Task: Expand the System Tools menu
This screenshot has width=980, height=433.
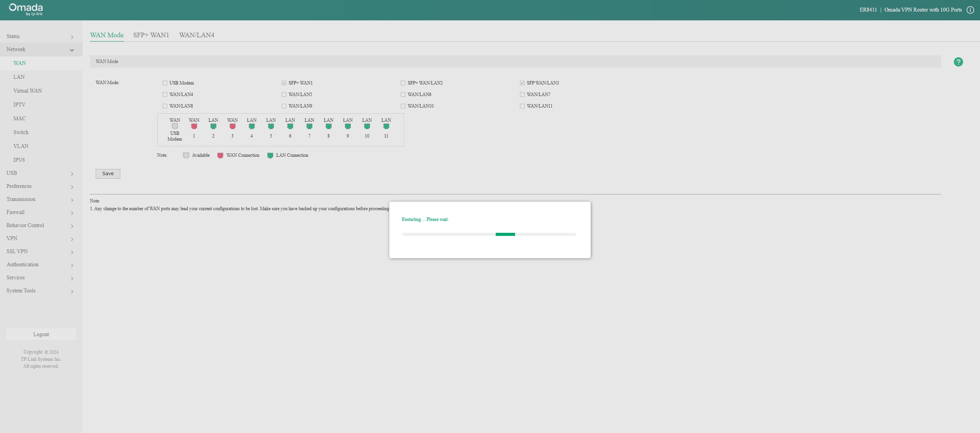Action: coord(41,291)
